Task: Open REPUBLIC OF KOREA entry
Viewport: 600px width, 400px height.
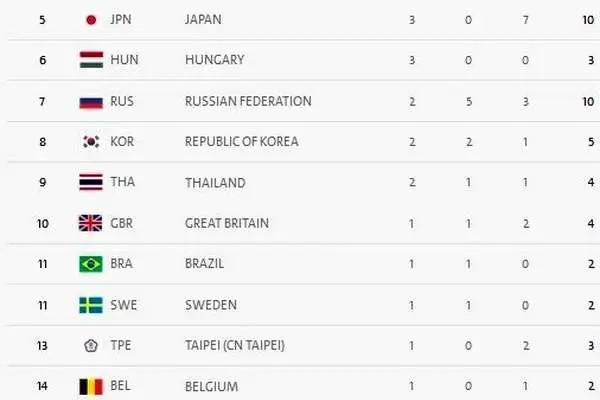Action: [241, 142]
